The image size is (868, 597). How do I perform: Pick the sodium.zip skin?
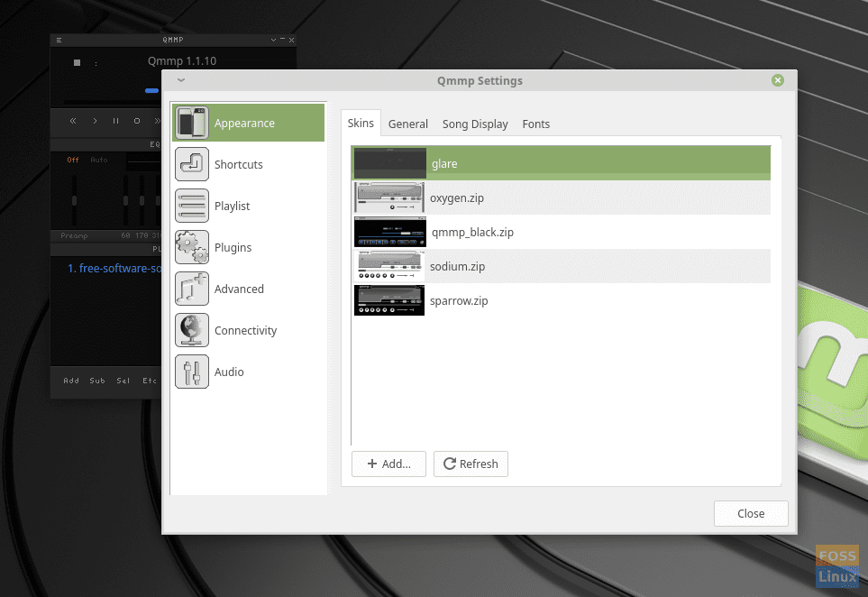click(x=562, y=266)
